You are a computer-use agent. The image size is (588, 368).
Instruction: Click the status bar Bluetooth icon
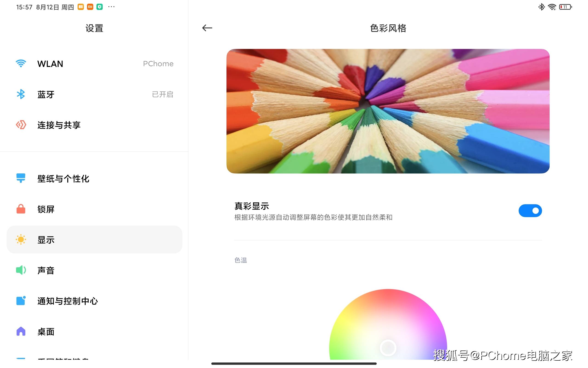point(541,7)
